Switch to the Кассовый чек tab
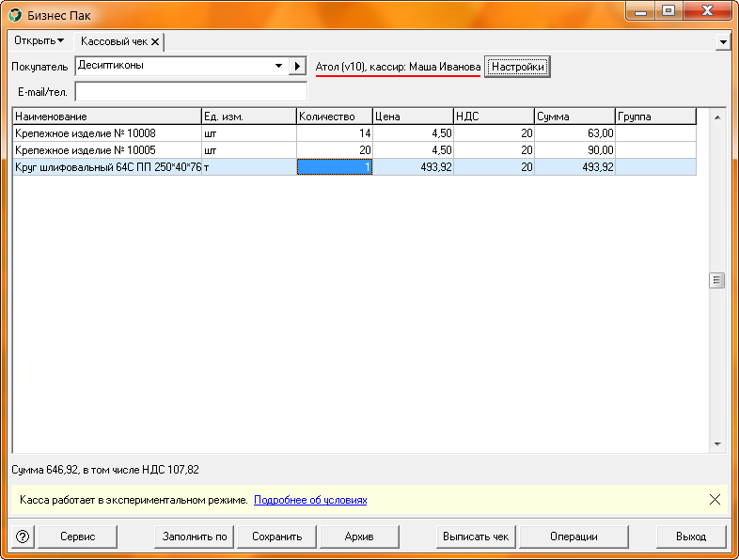Screen dimensions: 739x560 pos(114,41)
